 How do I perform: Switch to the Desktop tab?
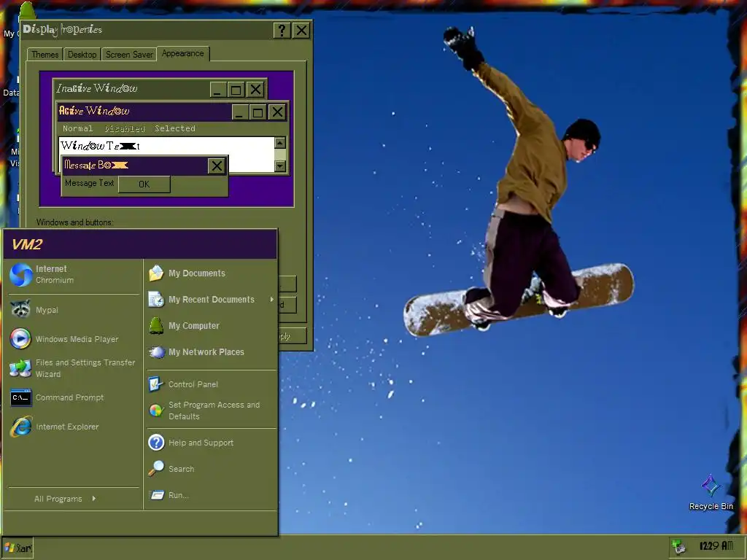[82, 54]
